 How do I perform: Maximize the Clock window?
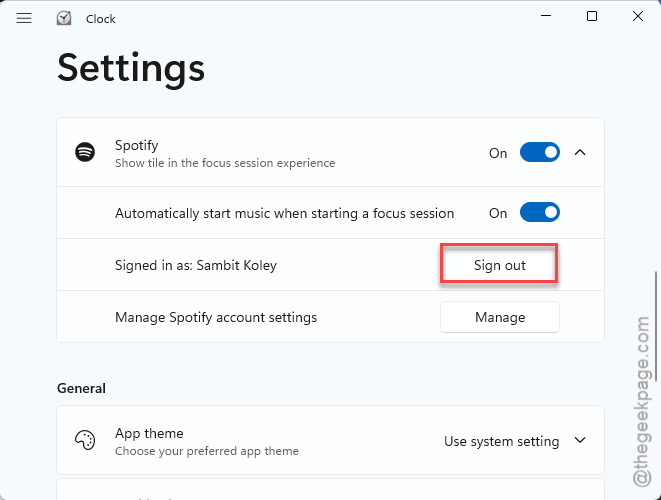click(x=592, y=16)
